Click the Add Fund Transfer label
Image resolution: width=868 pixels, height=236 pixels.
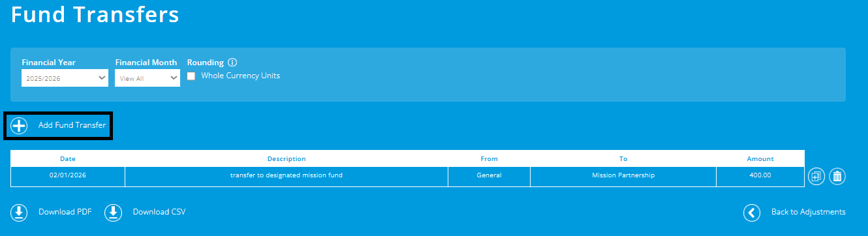coord(72,125)
